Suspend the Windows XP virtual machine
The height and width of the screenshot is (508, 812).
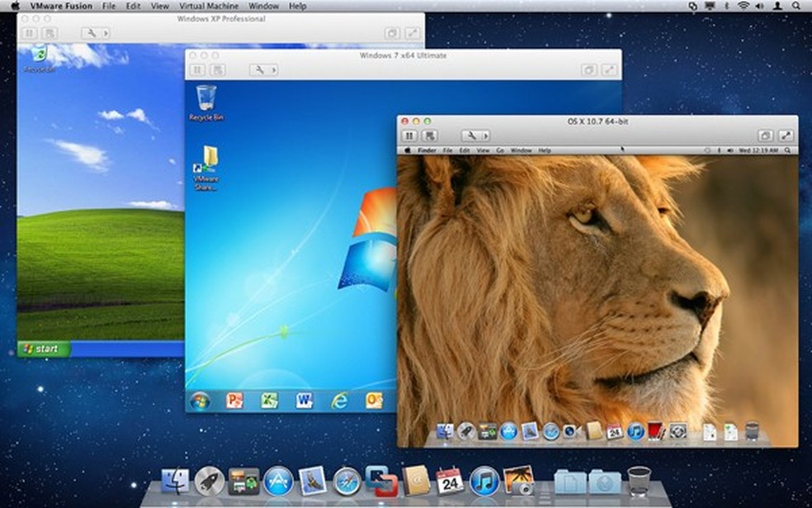30,33
